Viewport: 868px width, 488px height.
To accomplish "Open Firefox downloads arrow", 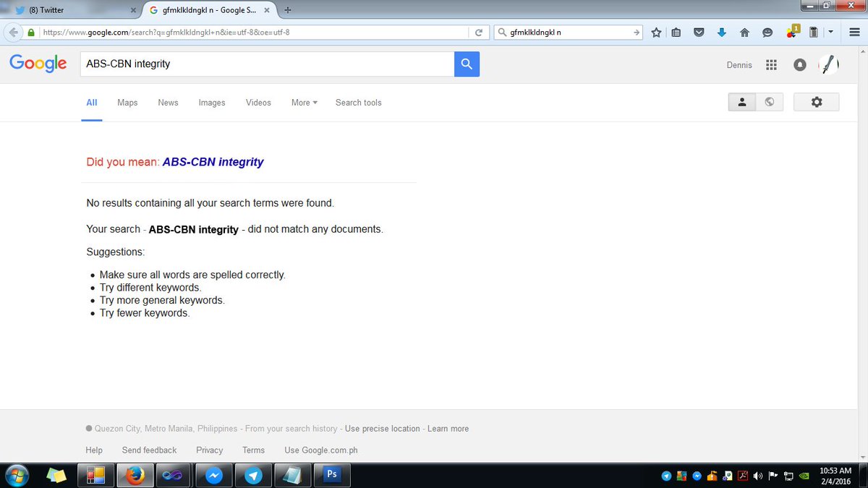I will click(x=721, y=33).
